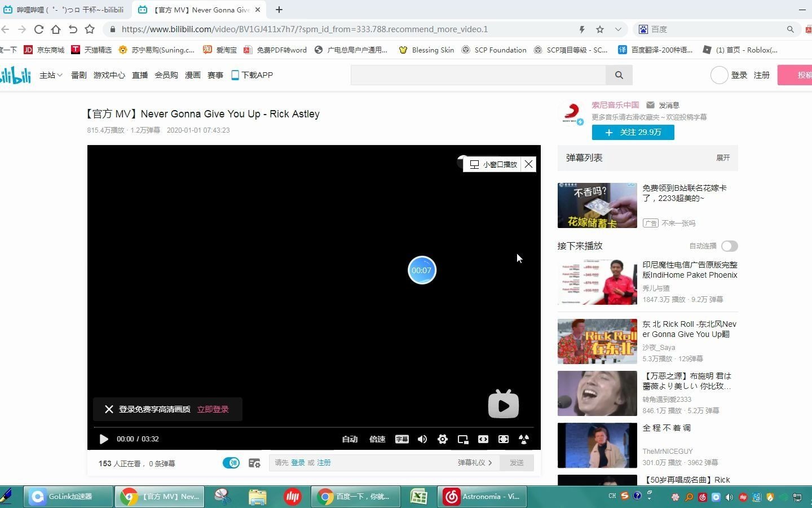The width and height of the screenshot is (812, 508).
Task: Click the bilibili search magnifier button
Action: [619, 75]
